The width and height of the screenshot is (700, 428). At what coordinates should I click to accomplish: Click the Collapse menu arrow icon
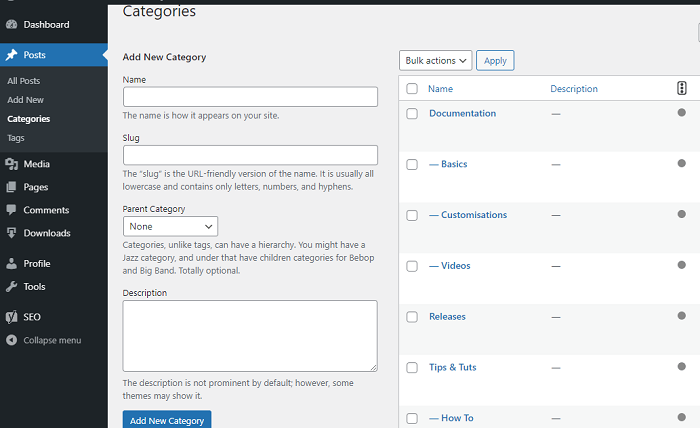click(x=12, y=340)
